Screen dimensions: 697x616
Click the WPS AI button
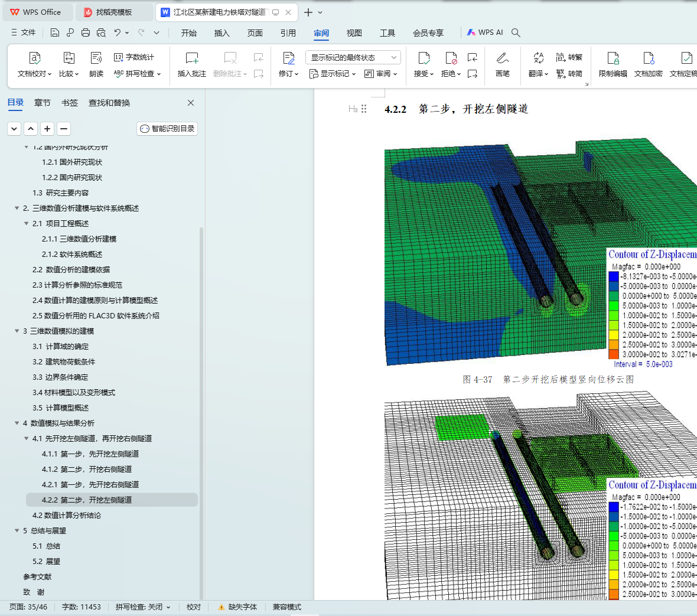coord(485,32)
